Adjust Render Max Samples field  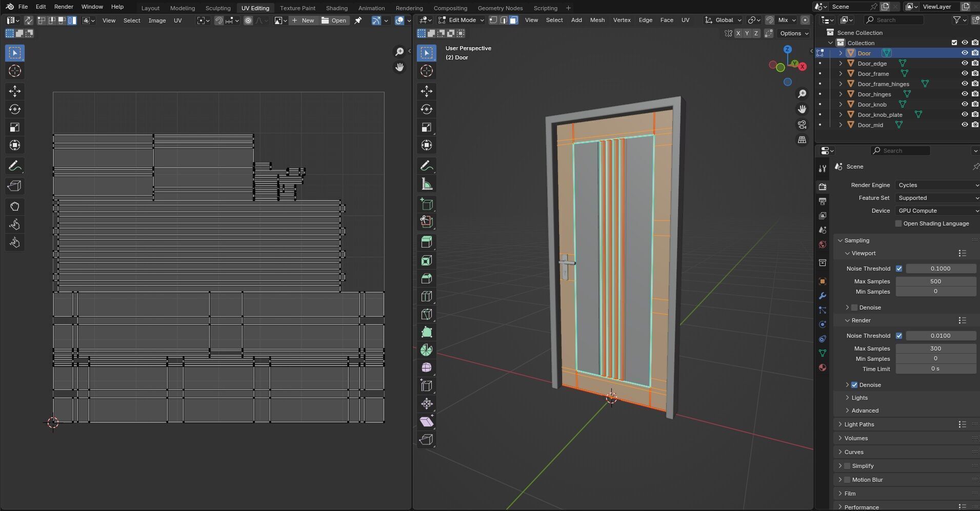click(x=935, y=349)
